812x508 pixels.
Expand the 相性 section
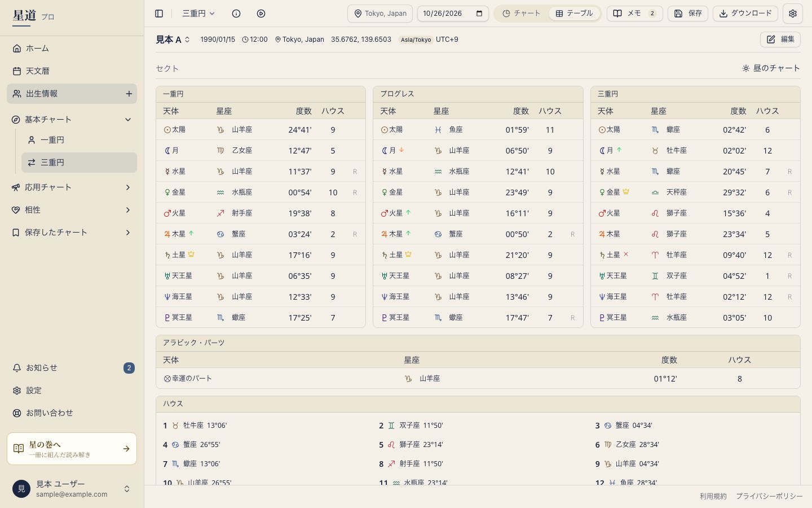[x=72, y=210]
